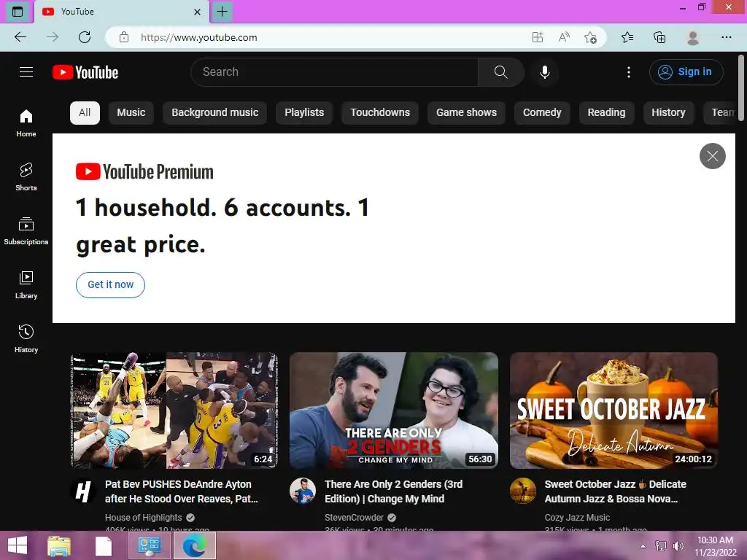
Task: Open Sweet October Jazz thumbnail
Action: [x=614, y=411]
